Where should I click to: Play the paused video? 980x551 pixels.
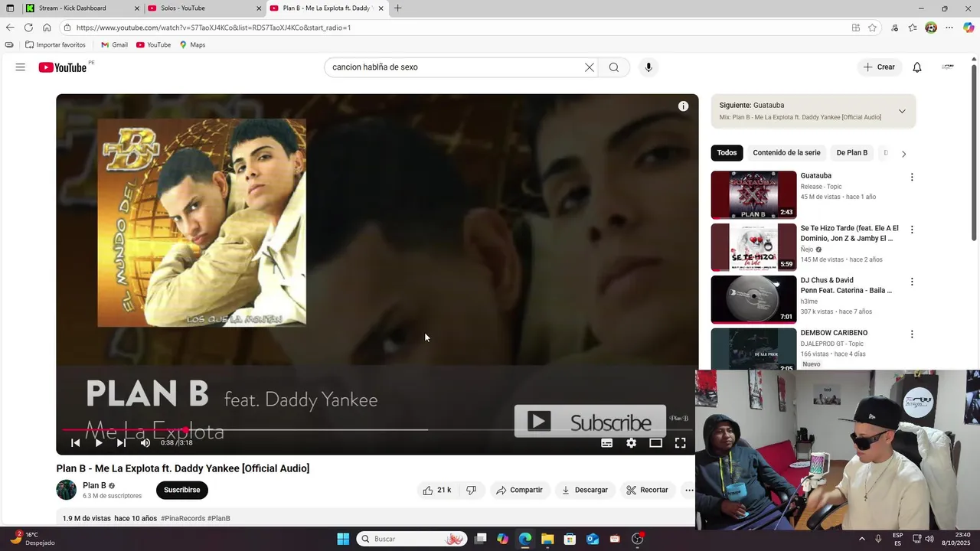98,442
